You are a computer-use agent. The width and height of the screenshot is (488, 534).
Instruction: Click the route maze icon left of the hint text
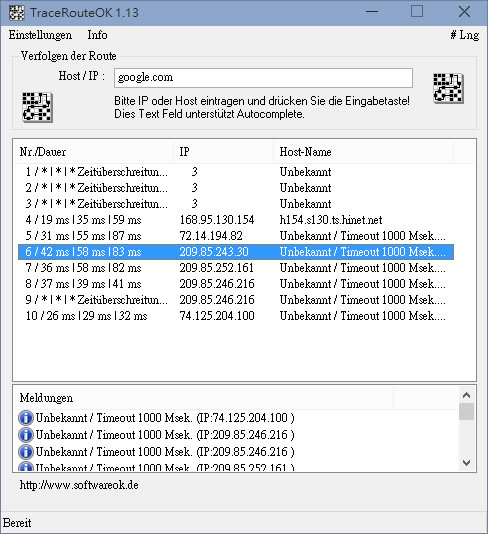pyautogui.click(x=37, y=107)
